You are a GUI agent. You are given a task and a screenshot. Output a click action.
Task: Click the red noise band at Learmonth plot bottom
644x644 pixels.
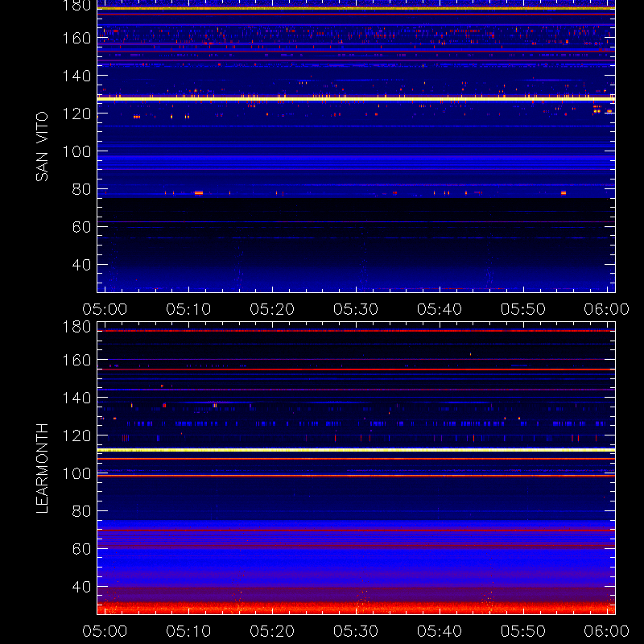pos(356,608)
